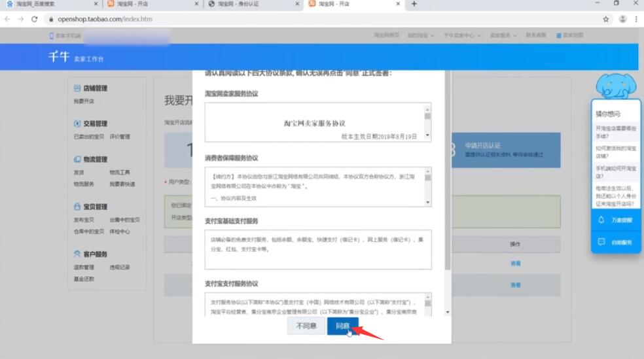This screenshot has width=644, height=359.
Task: Bookmark page with the star icon
Action: point(606,20)
